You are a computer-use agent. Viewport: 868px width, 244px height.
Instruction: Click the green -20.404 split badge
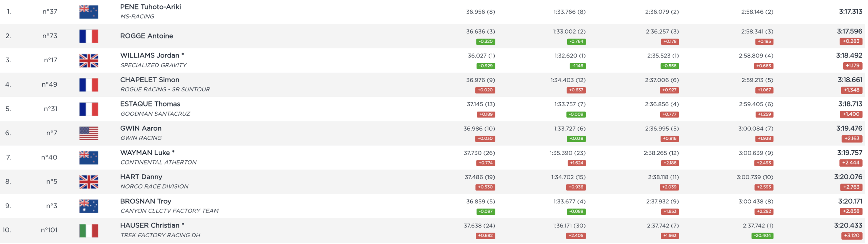[762, 236]
